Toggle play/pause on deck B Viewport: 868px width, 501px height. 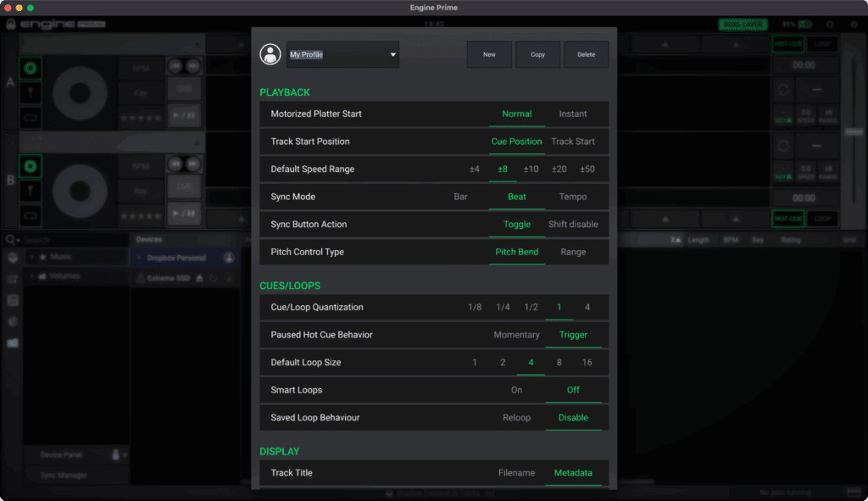tap(184, 214)
